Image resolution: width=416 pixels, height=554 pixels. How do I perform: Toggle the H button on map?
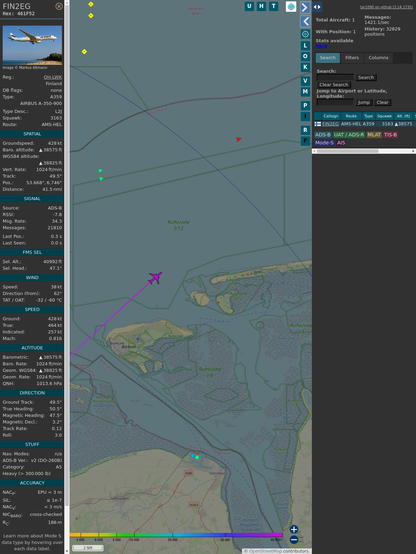261,6
